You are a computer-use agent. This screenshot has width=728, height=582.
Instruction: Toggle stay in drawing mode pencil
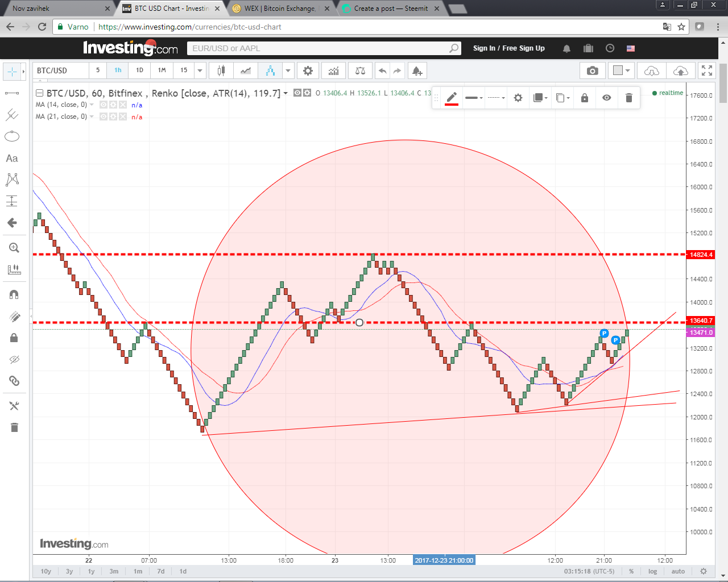[14, 316]
